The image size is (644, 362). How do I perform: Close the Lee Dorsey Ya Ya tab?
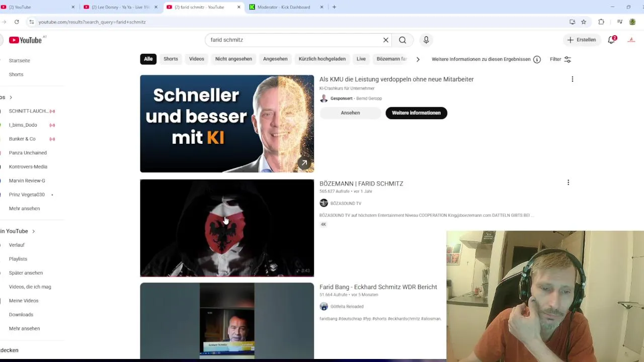[156, 7]
